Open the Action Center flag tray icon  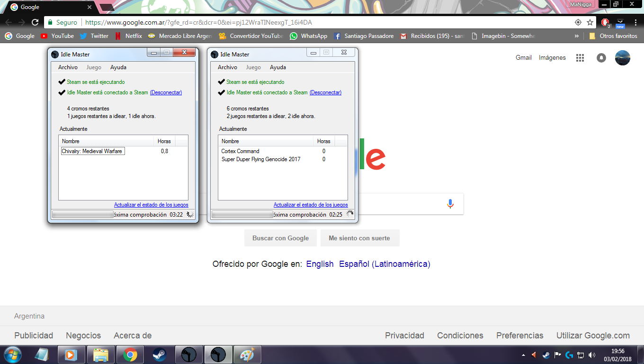(x=557, y=355)
